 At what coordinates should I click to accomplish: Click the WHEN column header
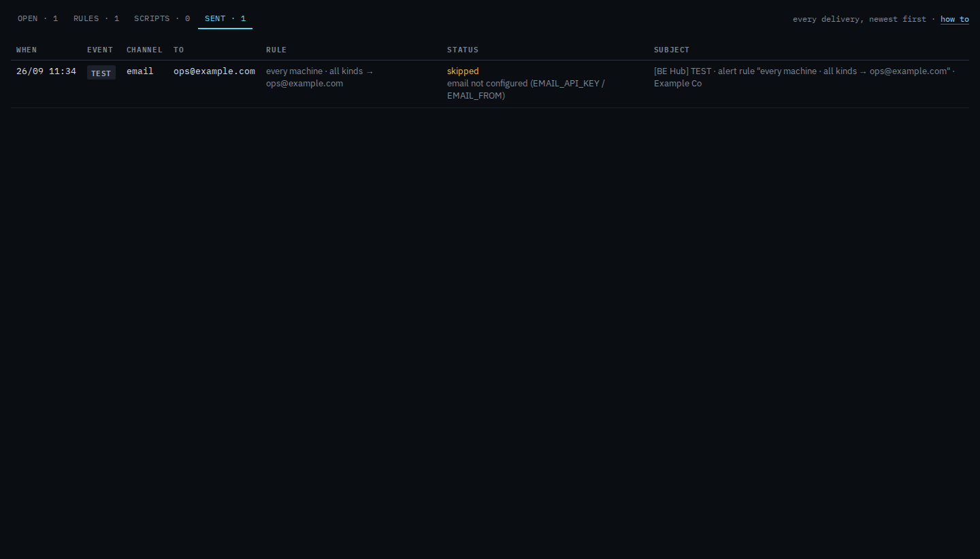(27, 50)
